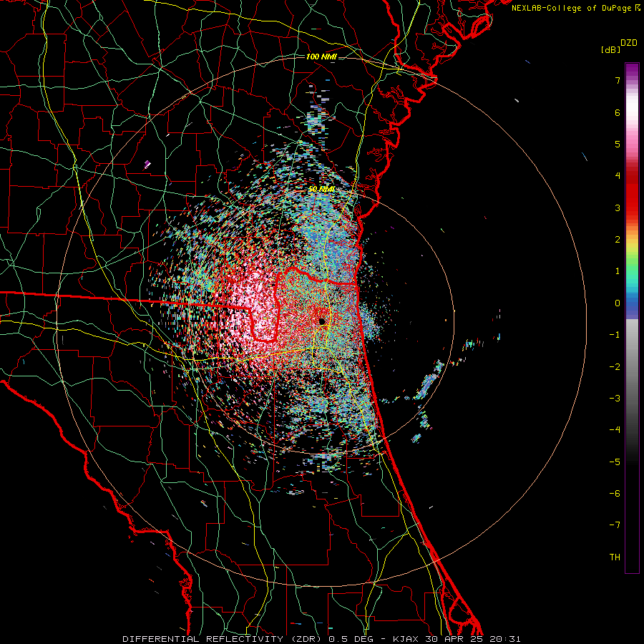
Task: Click the 'DIFFERENTIAL REFLECTIVITY (ZDR)' caption text
Action: 223,639
